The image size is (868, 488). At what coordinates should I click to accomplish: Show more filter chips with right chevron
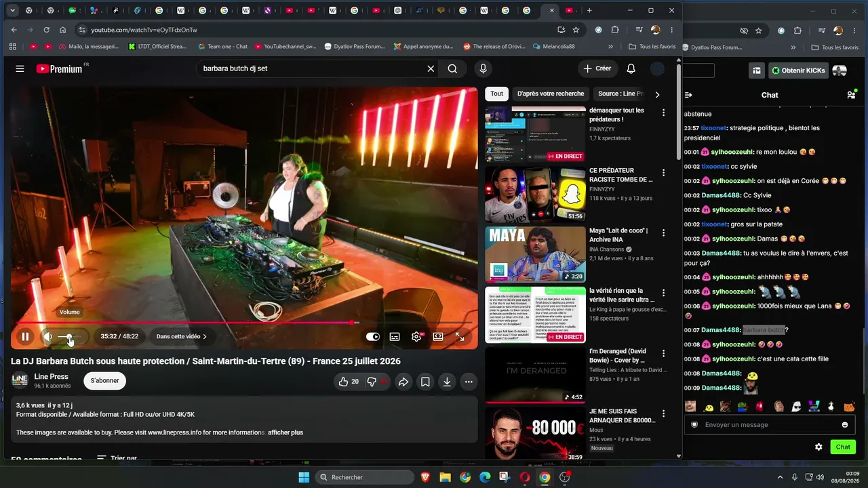pyautogui.click(x=657, y=95)
